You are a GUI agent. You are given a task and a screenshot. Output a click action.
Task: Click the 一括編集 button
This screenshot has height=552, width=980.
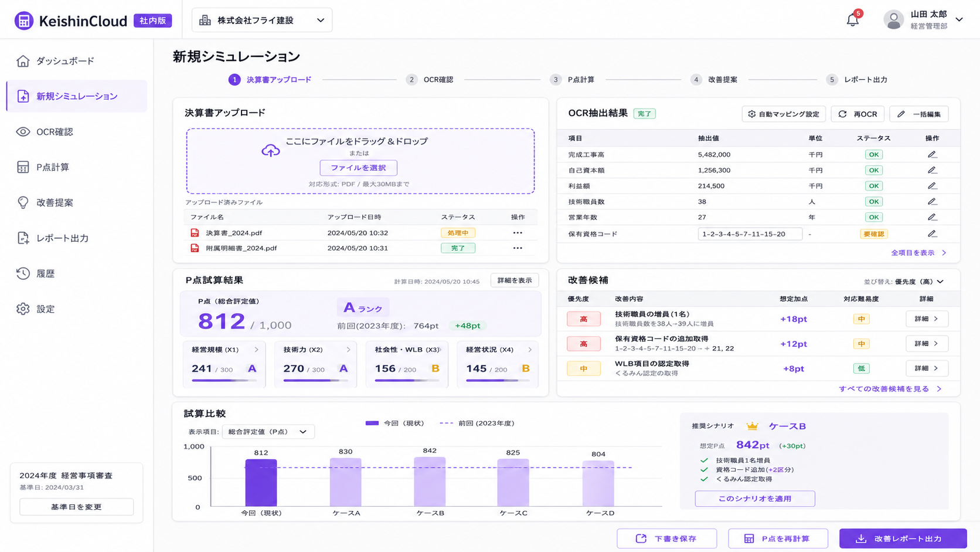919,114
